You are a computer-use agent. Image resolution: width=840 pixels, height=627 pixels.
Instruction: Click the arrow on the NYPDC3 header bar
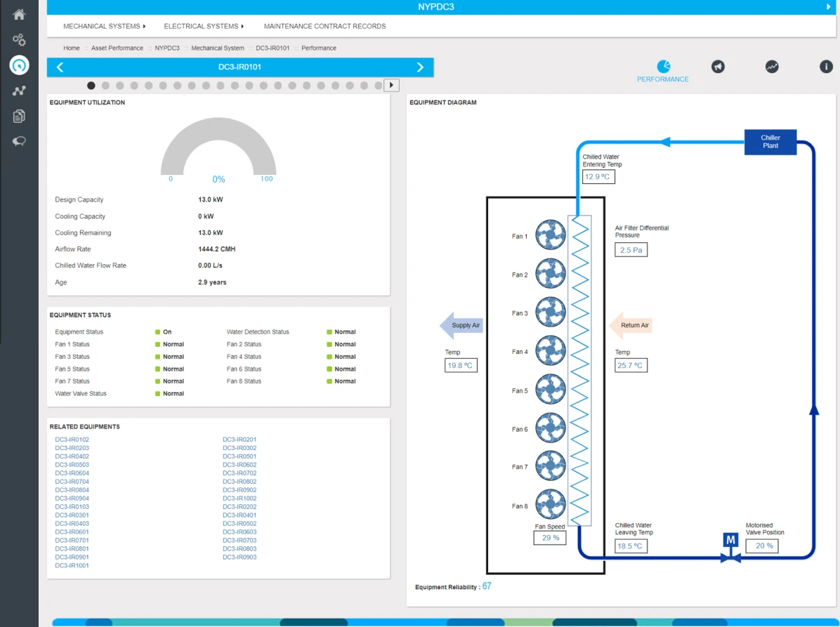pos(828,7)
